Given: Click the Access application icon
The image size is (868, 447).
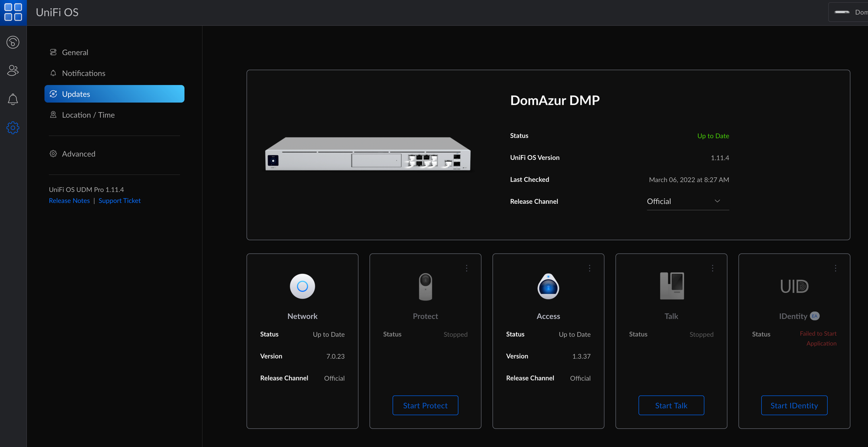Looking at the screenshot, I should pos(548,286).
